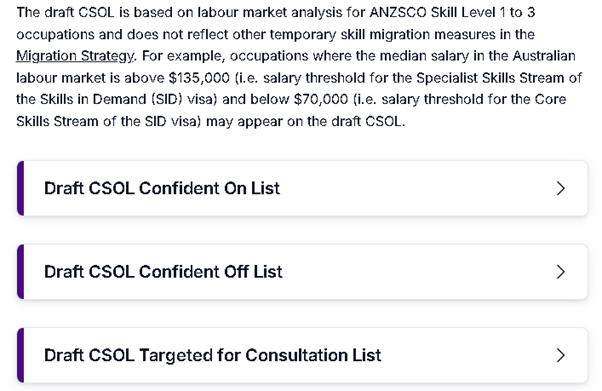This screenshot has width=602, height=391.
Task: Expand Draft CSOL Confident On List chevron
Action: tap(561, 188)
